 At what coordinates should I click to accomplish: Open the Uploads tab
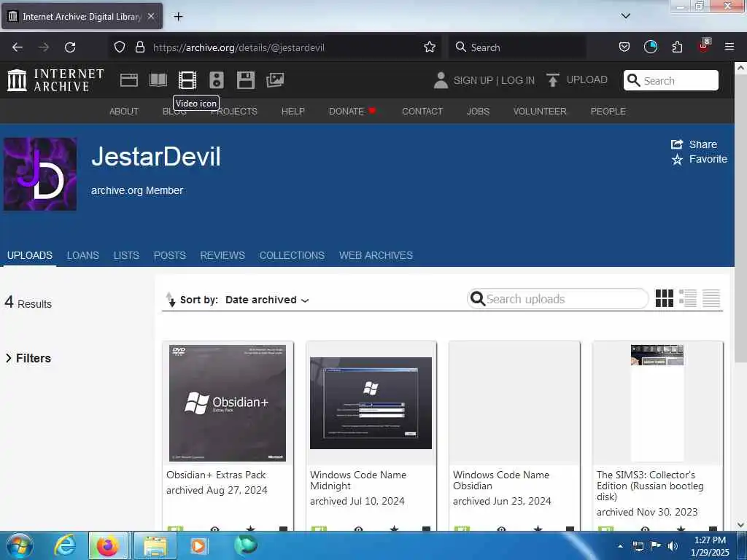point(29,255)
